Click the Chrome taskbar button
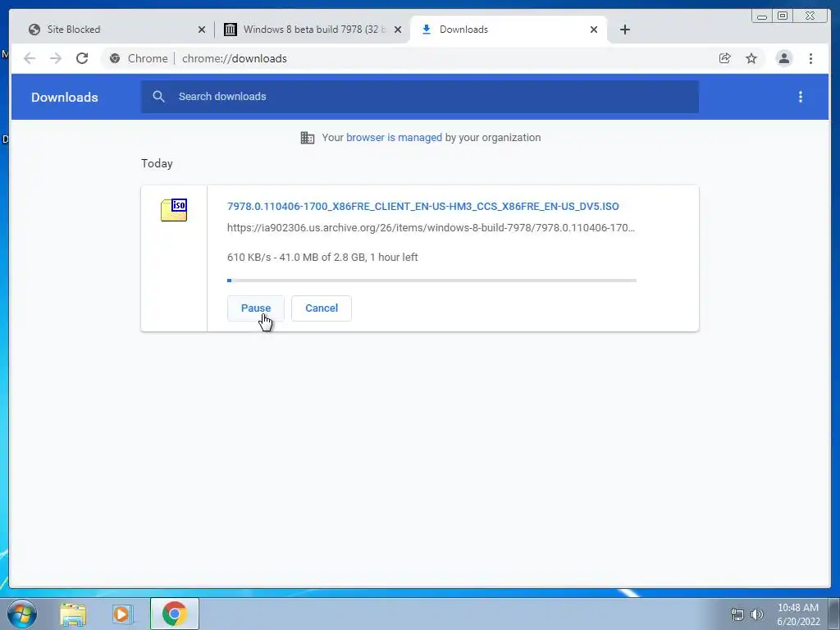 point(175,614)
